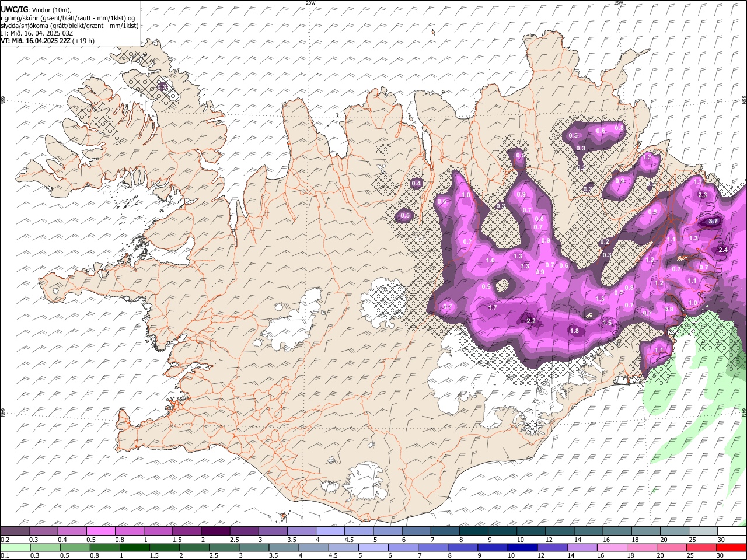Click the '0.4' value in the small purple spot
This screenshot has width=747, height=560.
click(417, 184)
